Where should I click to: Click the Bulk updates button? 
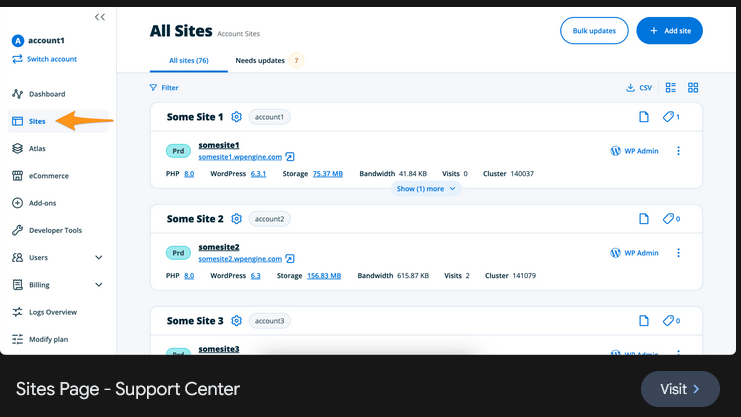(x=594, y=31)
